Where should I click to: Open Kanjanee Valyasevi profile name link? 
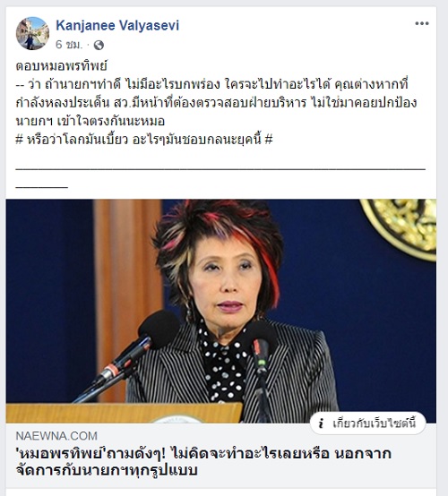pos(117,25)
